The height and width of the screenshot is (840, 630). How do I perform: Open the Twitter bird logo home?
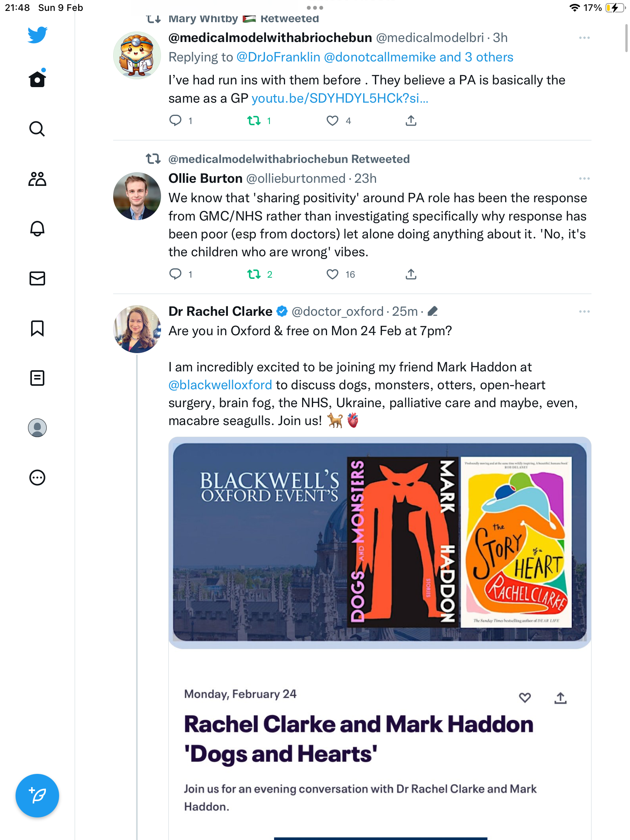tap(37, 35)
